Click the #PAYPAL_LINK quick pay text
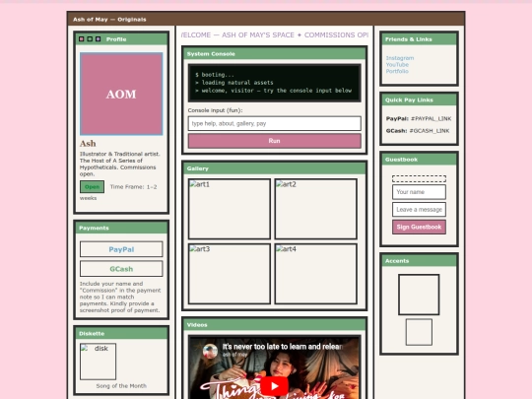Viewport: 532px width, 399px height. [x=431, y=119]
